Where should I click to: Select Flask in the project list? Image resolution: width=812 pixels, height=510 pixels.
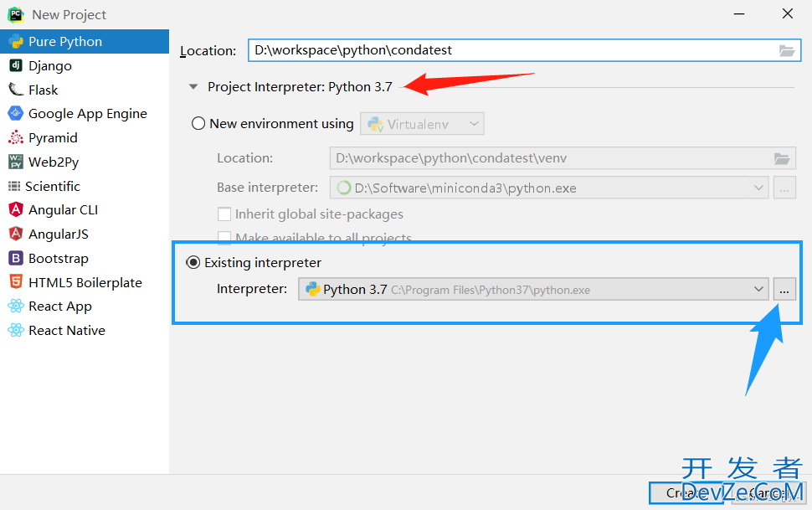point(85,90)
